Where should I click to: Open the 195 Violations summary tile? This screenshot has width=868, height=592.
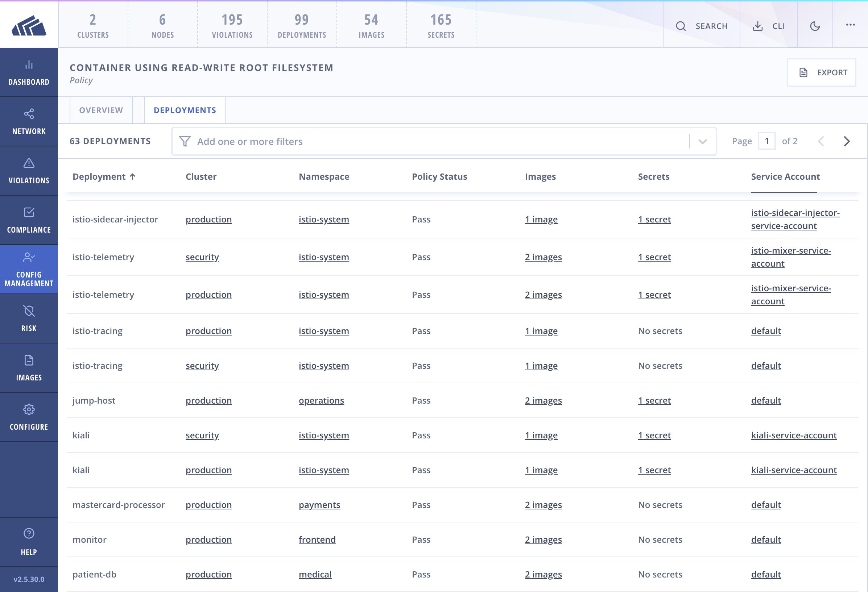tap(232, 25)
